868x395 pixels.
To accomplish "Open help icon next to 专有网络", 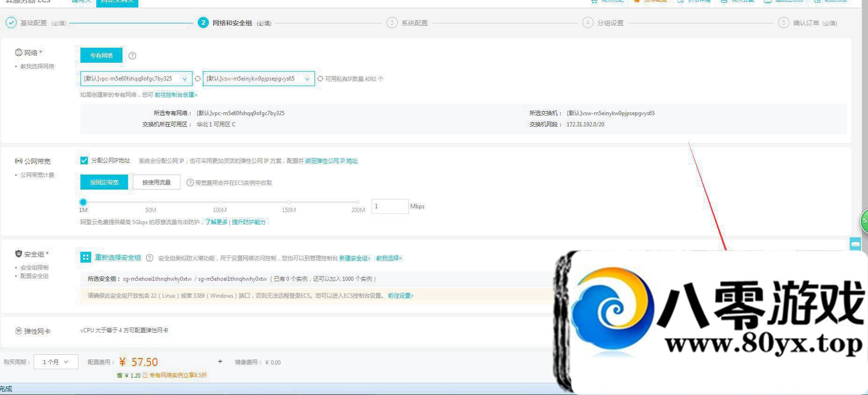I will 132,56.
